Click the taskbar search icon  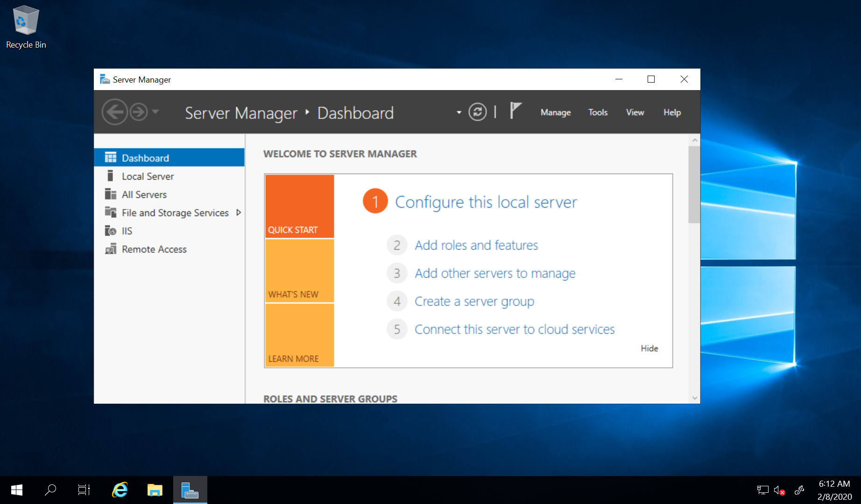pos(50,490)
